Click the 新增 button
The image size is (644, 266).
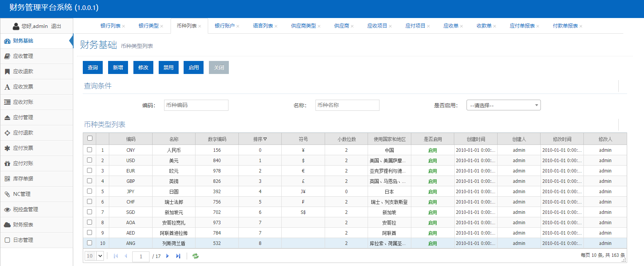pyautogui.click(x=118, y=67)
